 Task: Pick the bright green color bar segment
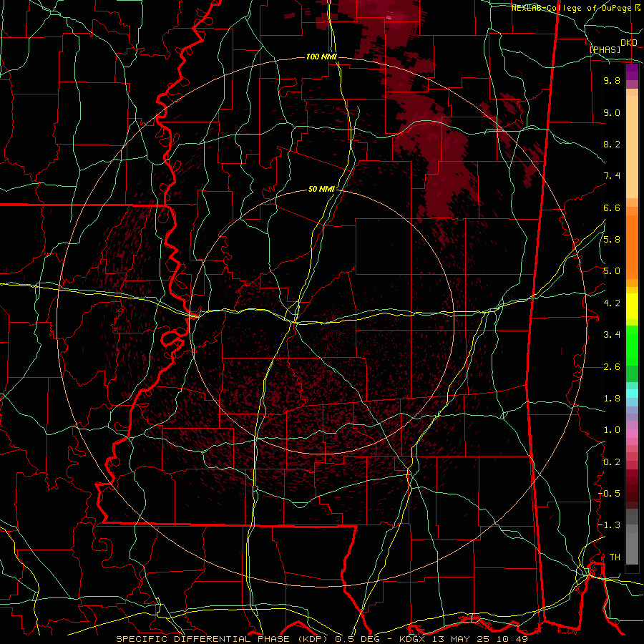coord(632,346)
